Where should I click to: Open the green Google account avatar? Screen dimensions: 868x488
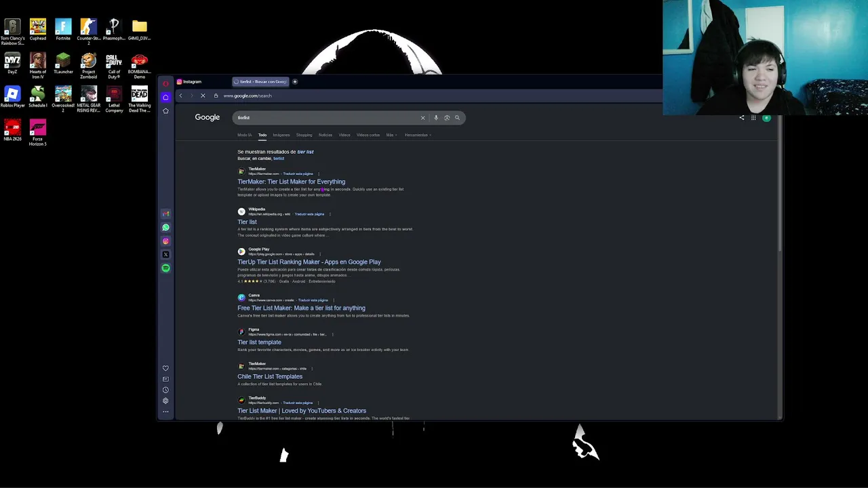[766, 118]
